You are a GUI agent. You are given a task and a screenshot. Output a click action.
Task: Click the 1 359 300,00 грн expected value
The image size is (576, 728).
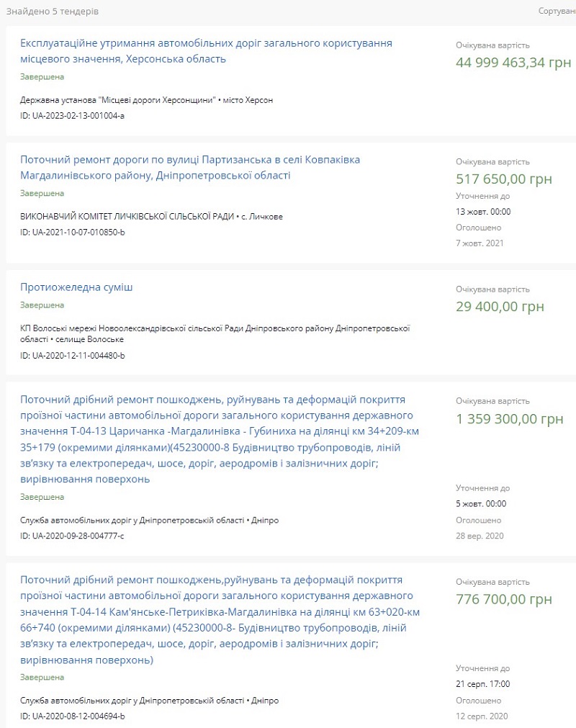coord(510,419)
